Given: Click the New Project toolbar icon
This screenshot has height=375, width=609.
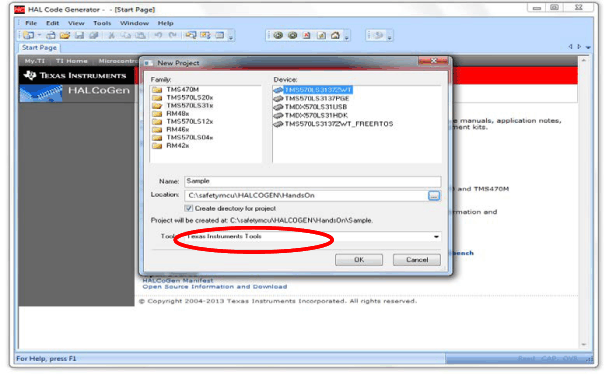Looking at the screenshot, I should pyautogui.click(x=28, y=35).
